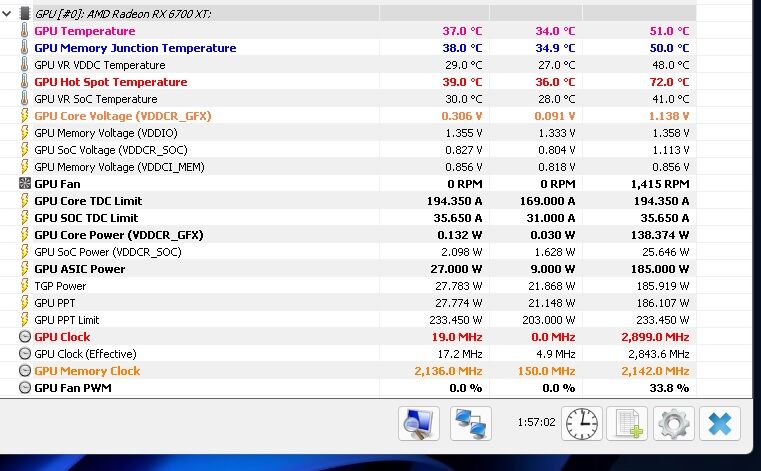Click the 31.000 A SOC TDC value
Image resolution: width=761 pixels, height=471 pixels.
551,218
